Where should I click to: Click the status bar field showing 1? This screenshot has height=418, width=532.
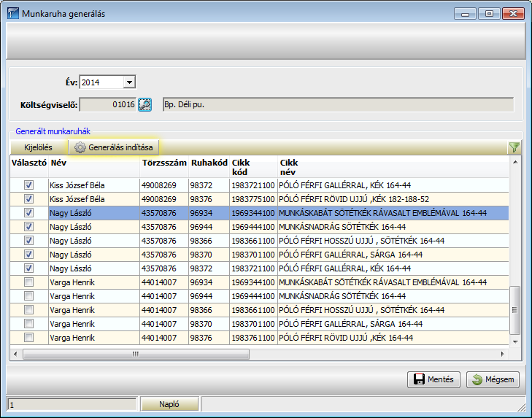(x=72, y=404)
